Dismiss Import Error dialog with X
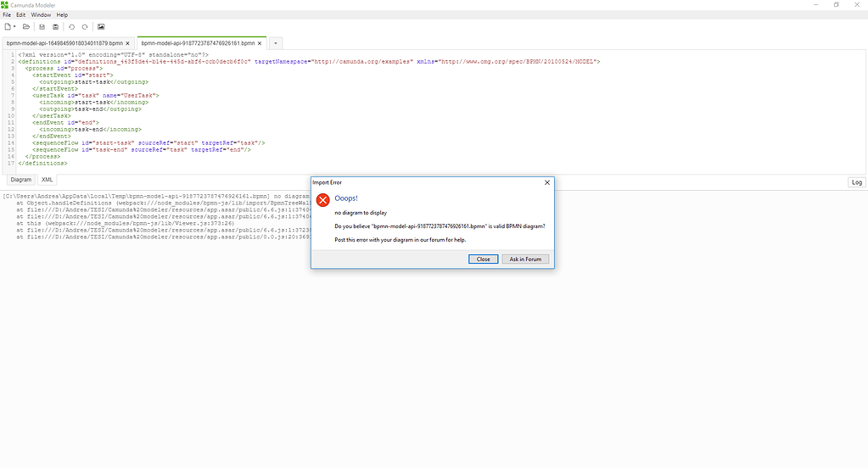 point(547,182)
